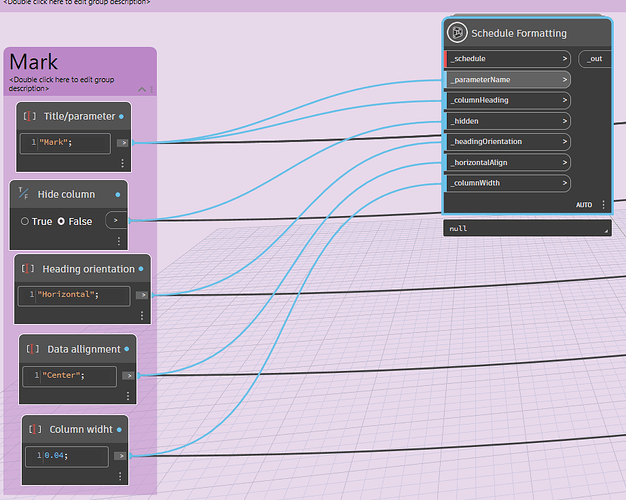Click the output port of Title/parameter node
The width and height of the screenshot is (626, 500).
click(123, 143)
